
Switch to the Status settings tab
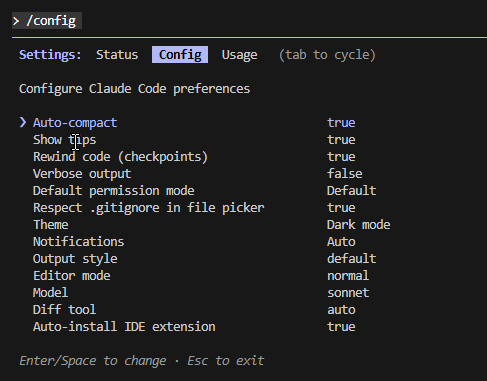117,55
